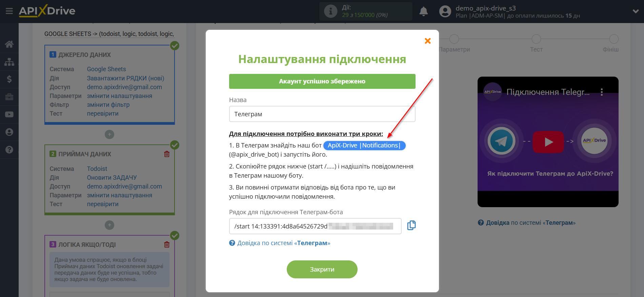Viewport: 644px width, 297px height.
Task: Click the Акаунт успішно збережено banner
Action: [x=322, y=81]
